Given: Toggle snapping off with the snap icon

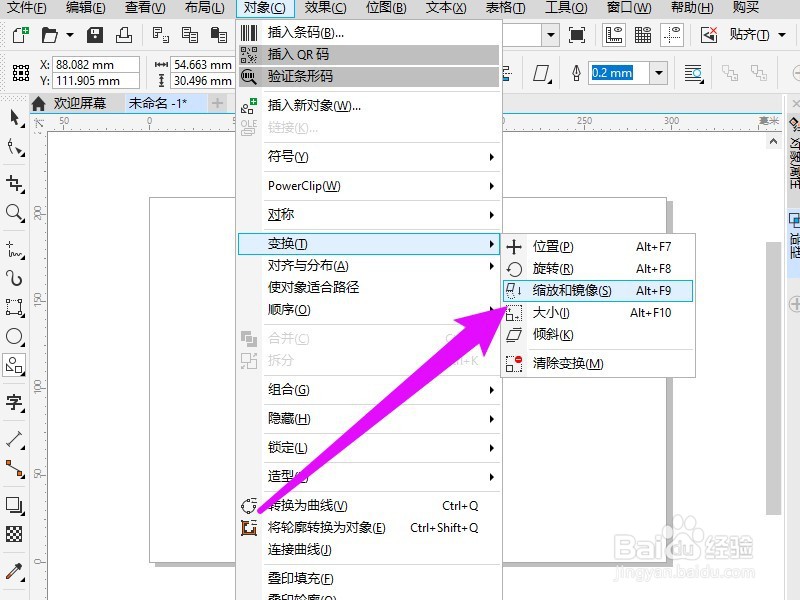Looking at the screenshot, I should point(708,35).
